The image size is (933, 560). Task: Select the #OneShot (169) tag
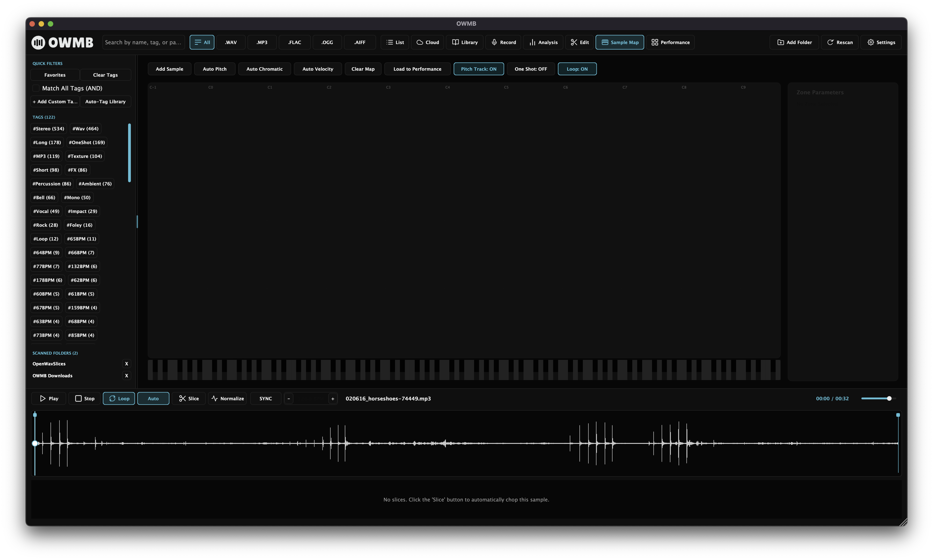click(x=87, y=142)
